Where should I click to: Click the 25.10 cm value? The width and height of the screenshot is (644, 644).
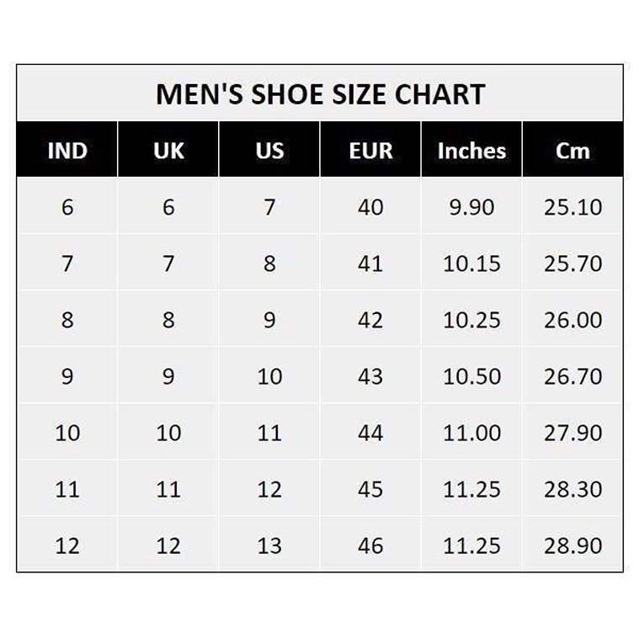pyautogui.click(x=572, y=207)
